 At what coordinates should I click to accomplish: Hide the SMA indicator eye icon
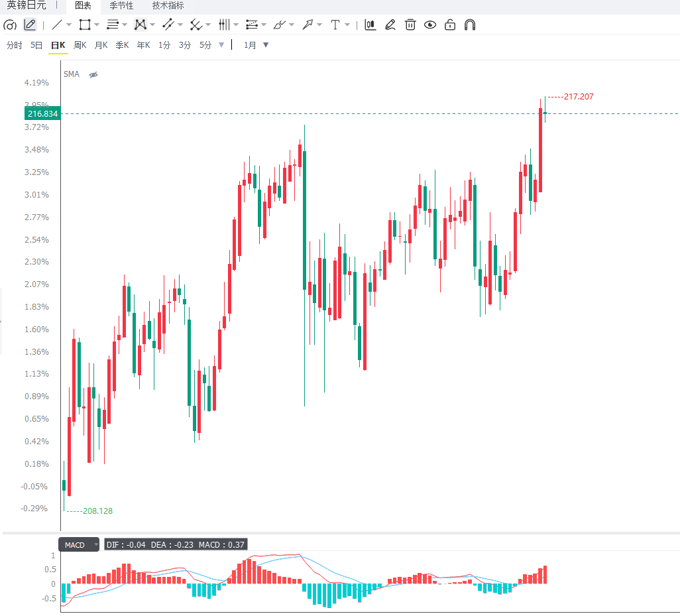[x=93, y=75]
